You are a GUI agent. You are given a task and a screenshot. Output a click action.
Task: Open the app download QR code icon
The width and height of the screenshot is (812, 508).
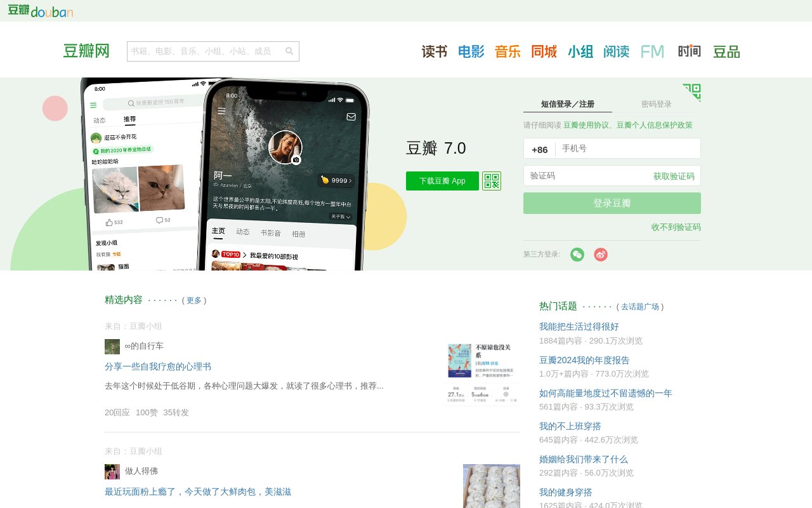pyautogui.click(x=492, y=181)
